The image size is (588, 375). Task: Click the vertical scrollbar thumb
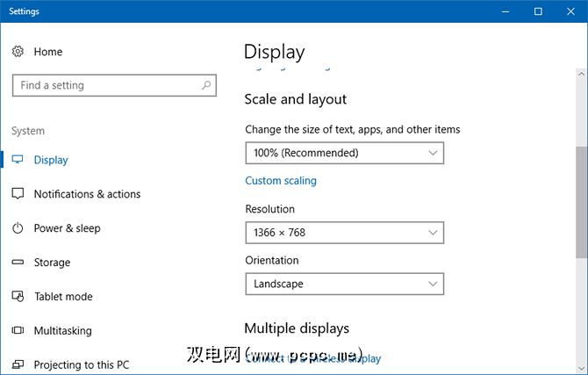pos(581,201)
